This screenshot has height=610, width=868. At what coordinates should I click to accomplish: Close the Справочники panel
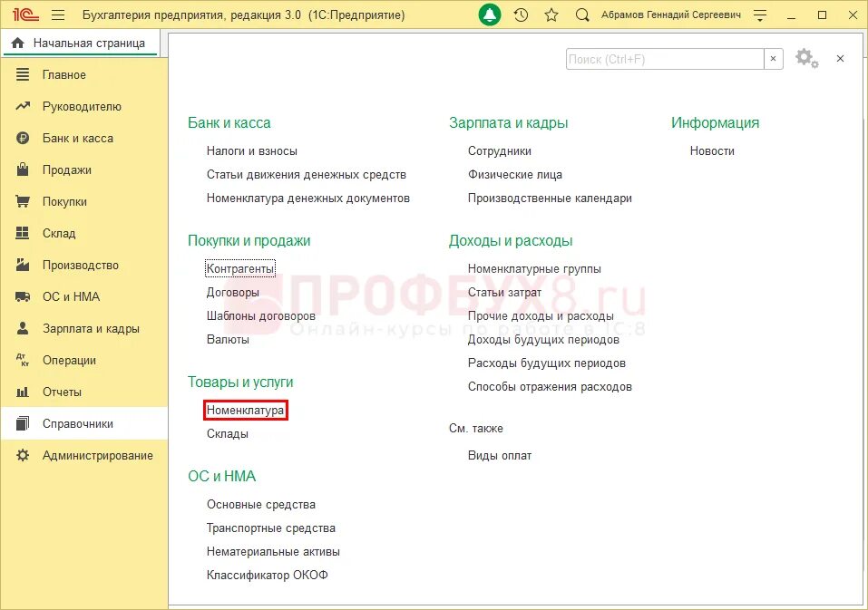pyautogui.click(x=840, y=59)
